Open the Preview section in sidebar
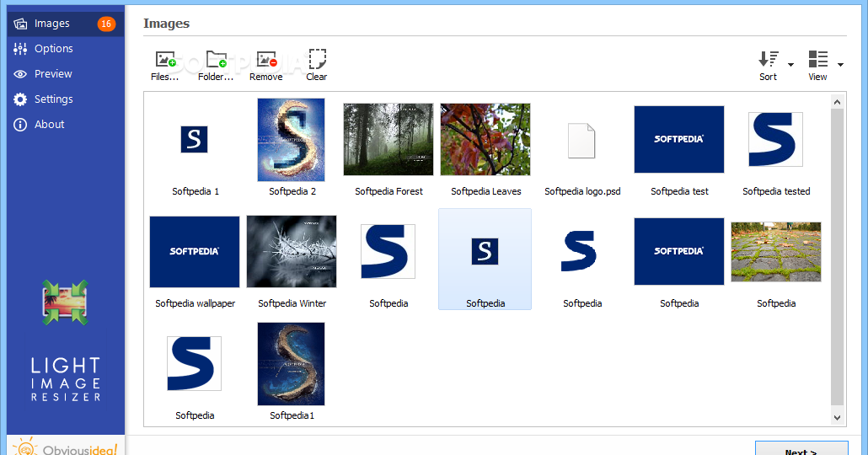The width and height of the screenshot is (868, 455). tap(66, 73)
